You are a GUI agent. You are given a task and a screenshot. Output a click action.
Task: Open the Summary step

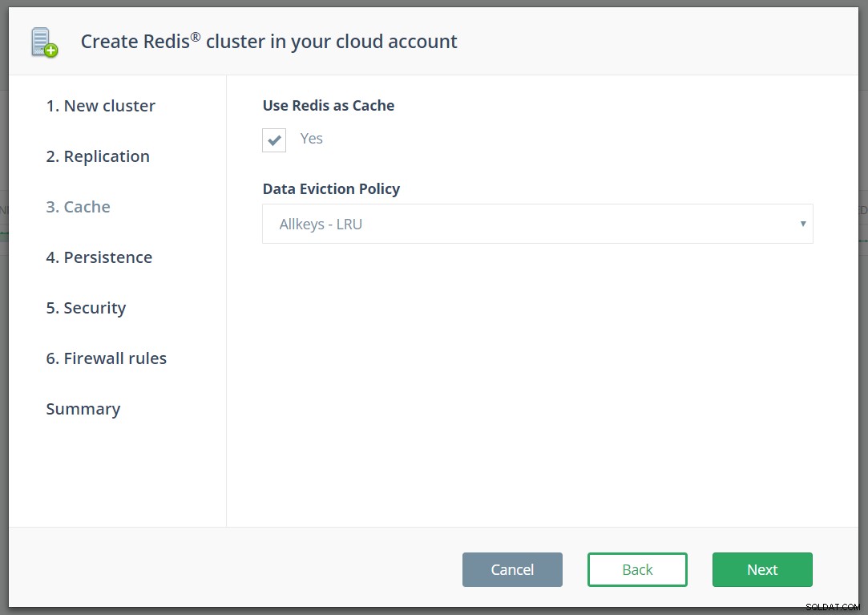(x=83, y=409)
